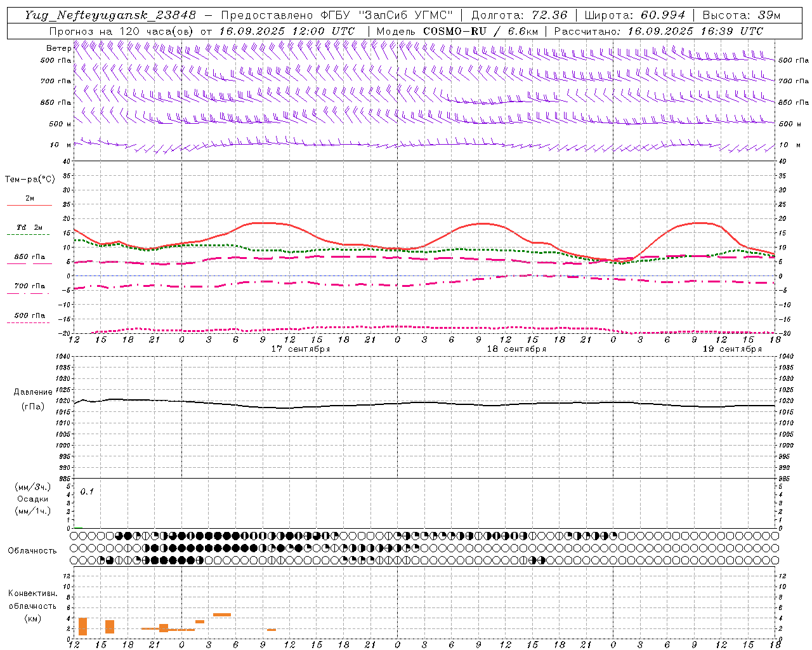Select the 'Долгота: 72.36' header value
Viewport: 812px width, 650px height.
click(519, 15)
